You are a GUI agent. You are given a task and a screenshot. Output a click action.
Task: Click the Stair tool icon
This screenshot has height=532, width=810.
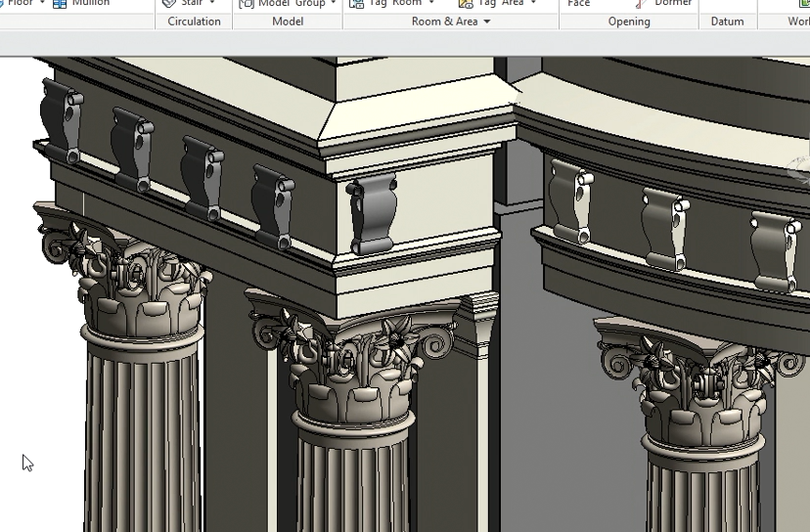pyautogui.click(x=169, y=4)
